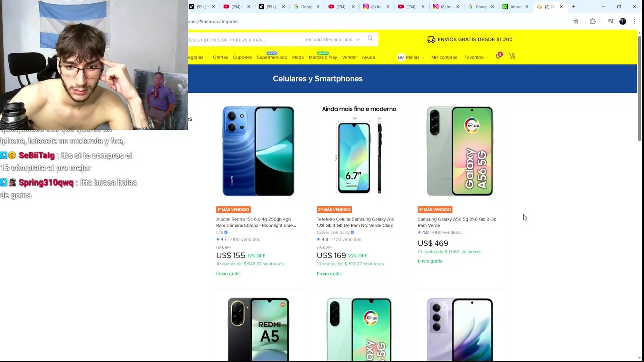The width and height of the screenshot is (644, 362).
Task: Open the Supermercado menu item
Action: [272, 57]
